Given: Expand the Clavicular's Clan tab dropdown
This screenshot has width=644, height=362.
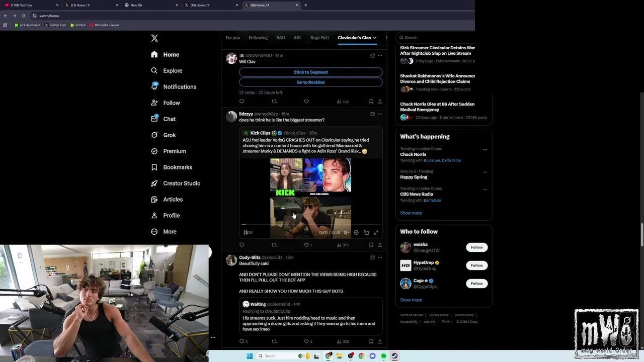Looking at the screenshot, I should pyautogui.click(x=374, y=38).
